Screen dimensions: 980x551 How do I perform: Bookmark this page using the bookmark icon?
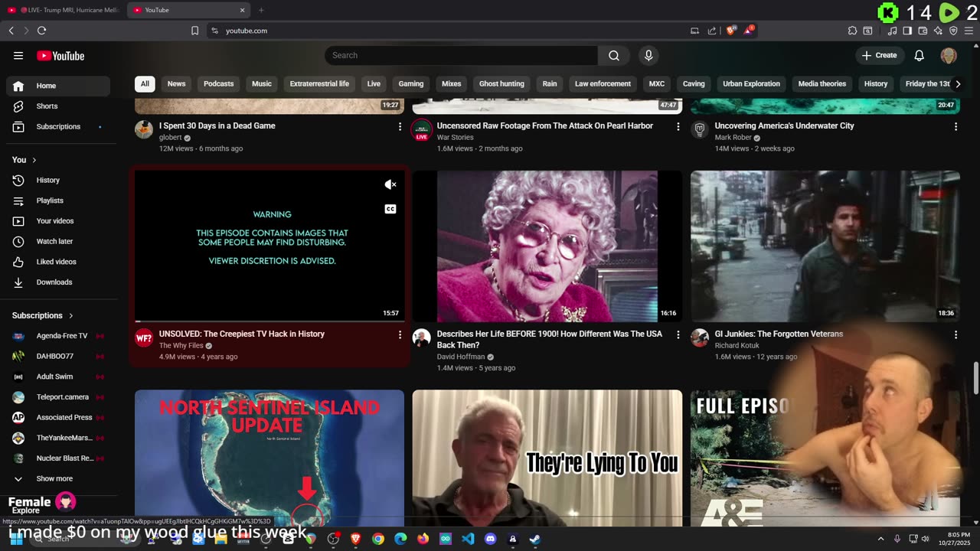(x=194, y=31)
